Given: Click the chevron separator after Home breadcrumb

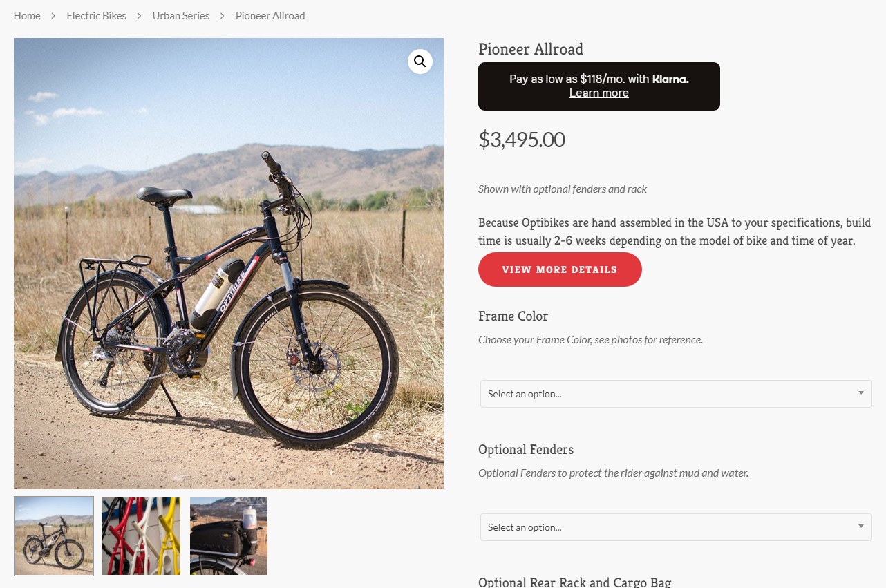Looking at the screenshot, I should click(53, 16).
